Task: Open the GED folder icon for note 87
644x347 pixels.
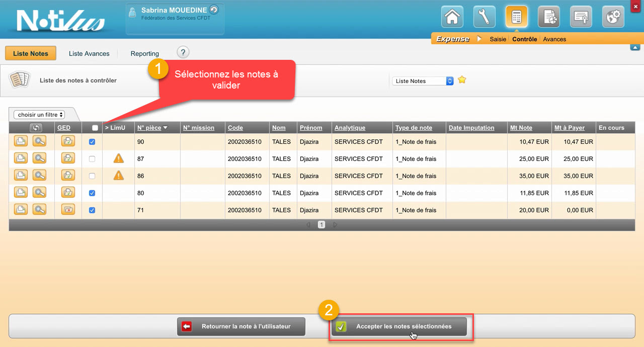Action: 68,159
